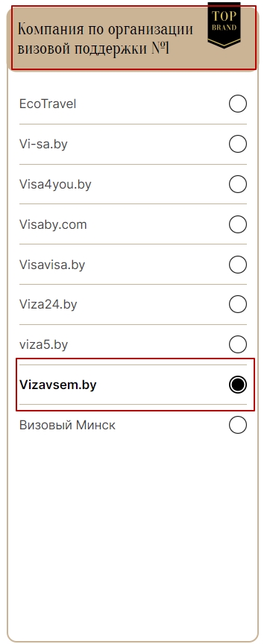This screenshot has height=644, width=270.
Task: Choose the Viza24.by radio button
Action: click(238, 304)
